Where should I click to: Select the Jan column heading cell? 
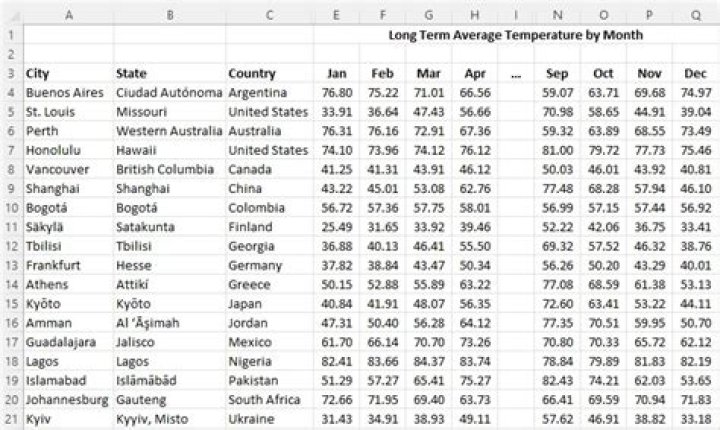pyautogui.click(x=337, y=73)
